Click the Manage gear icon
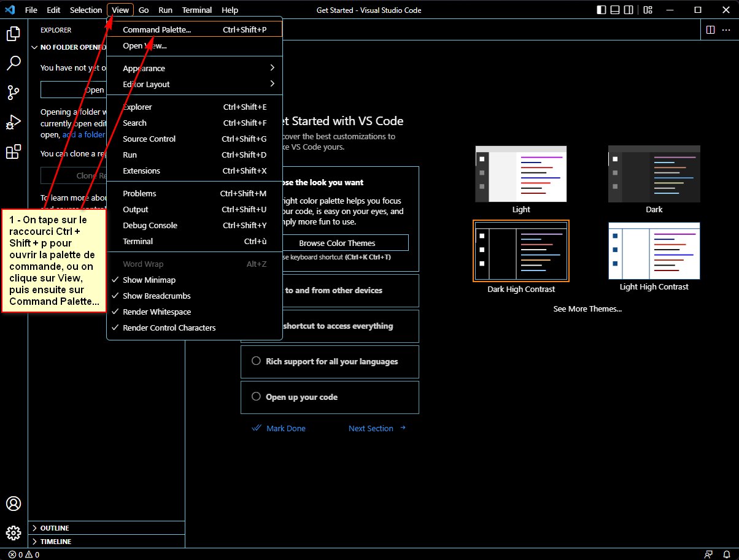Viewport: 739px width, 560px height. 14,532
